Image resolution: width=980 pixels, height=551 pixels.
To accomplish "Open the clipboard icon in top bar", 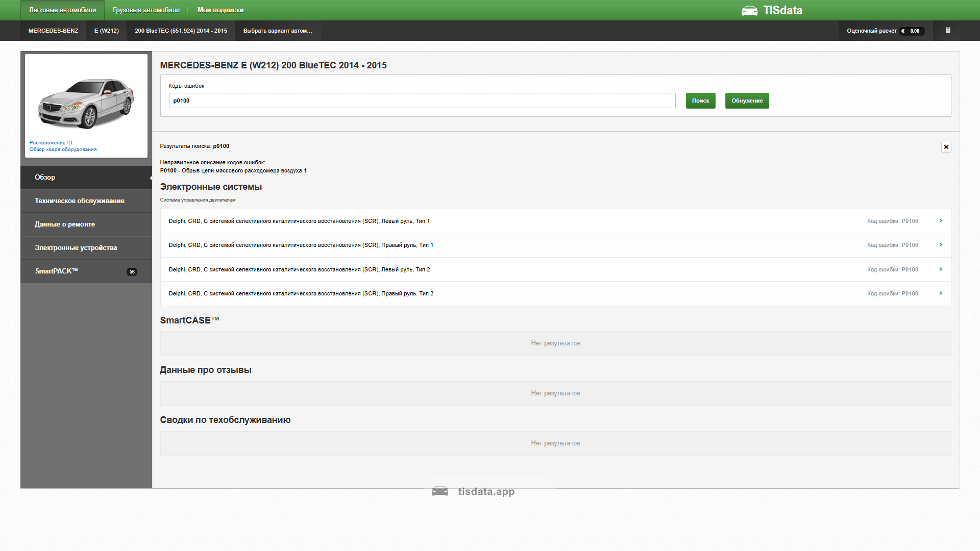I will coord(948,31).
